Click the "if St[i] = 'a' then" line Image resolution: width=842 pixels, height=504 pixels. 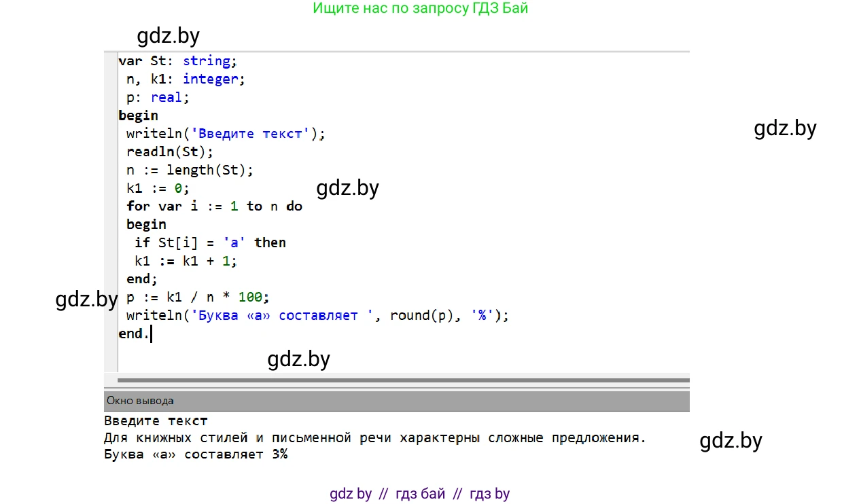tap(210, 243)
